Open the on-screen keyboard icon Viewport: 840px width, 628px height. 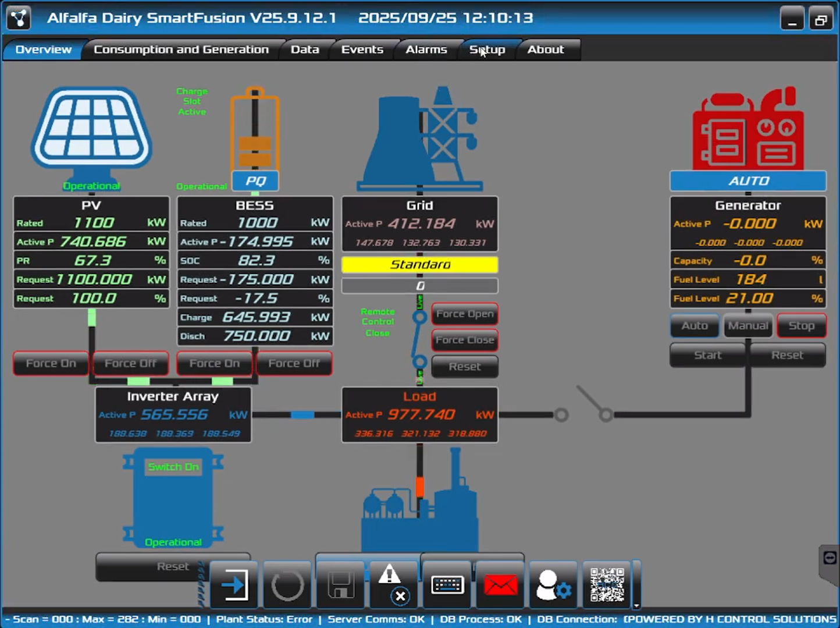click(x=447, y=585)
